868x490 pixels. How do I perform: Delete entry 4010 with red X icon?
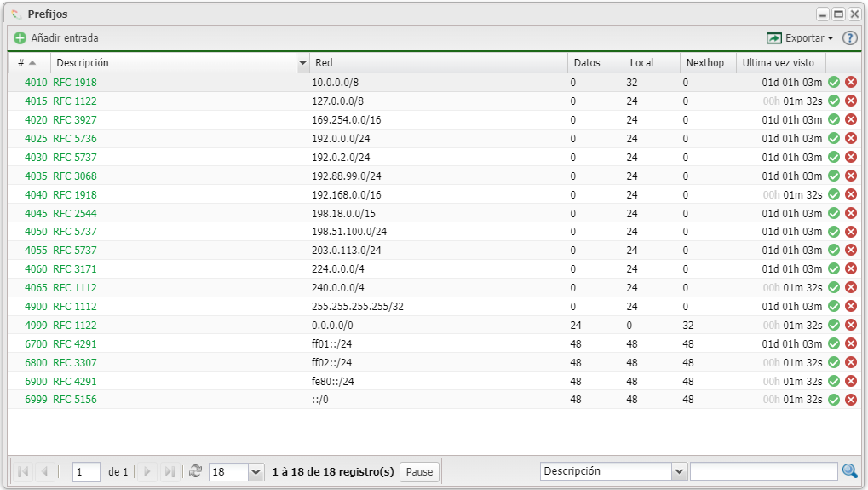pyautogui.click(x=851, y=83)
